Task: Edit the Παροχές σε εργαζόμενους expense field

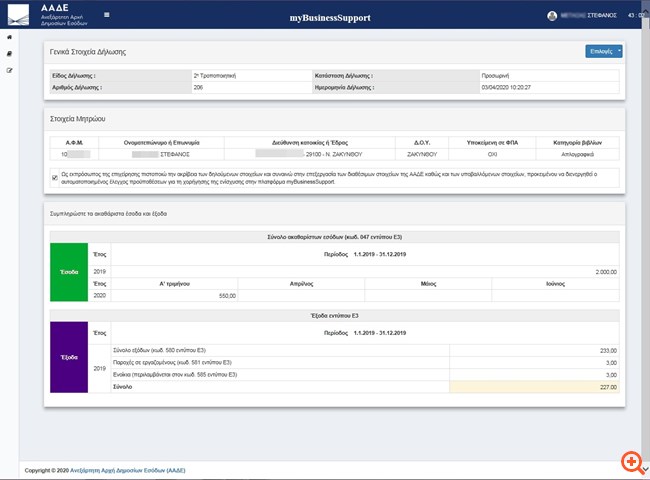Action: coord(534,361)
